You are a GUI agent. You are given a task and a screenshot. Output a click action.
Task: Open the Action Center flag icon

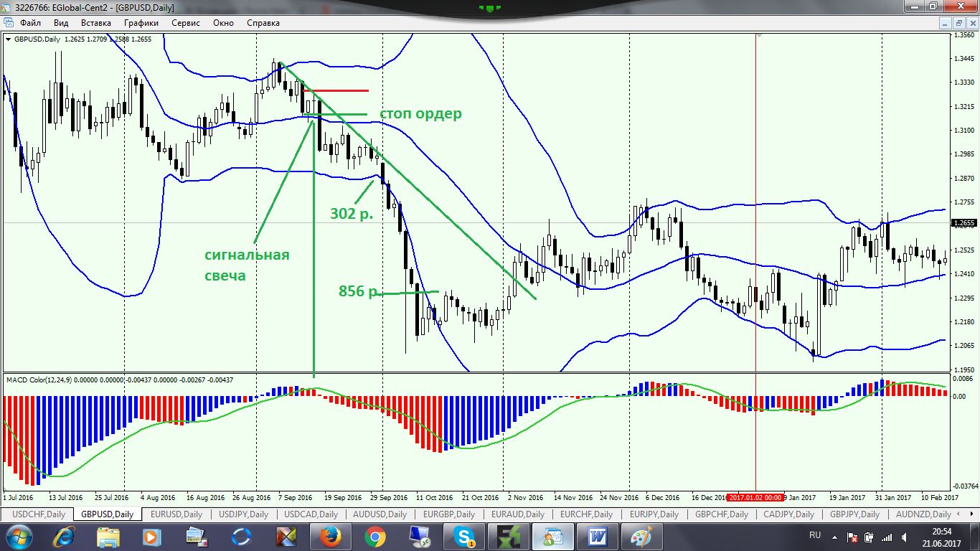(852, 536)
